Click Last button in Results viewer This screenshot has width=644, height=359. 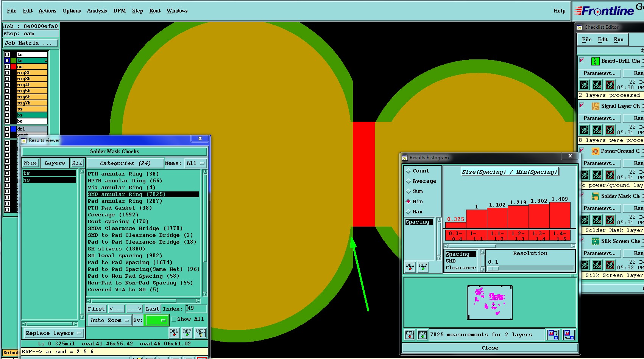pyautogui.click(x=153, y=309)
